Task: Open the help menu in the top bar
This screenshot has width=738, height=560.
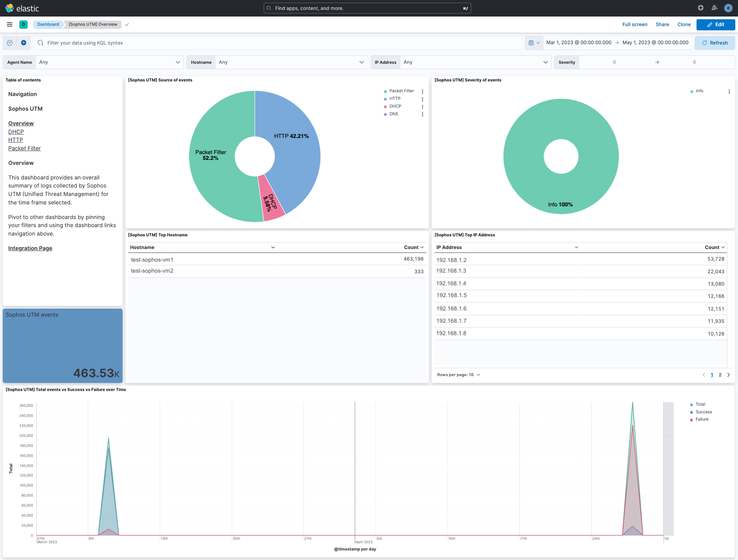Action: pos(700,8)
